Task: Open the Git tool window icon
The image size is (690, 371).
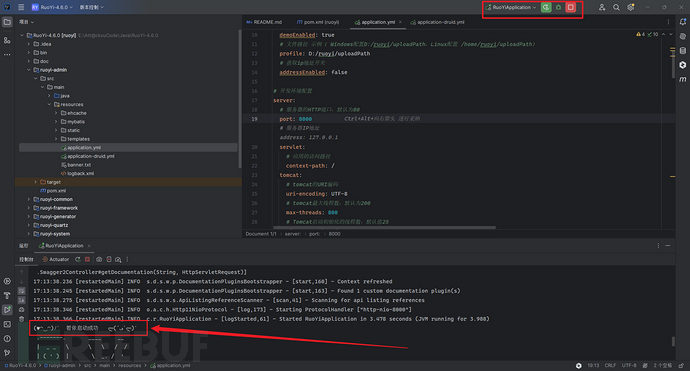Action: 7,353
